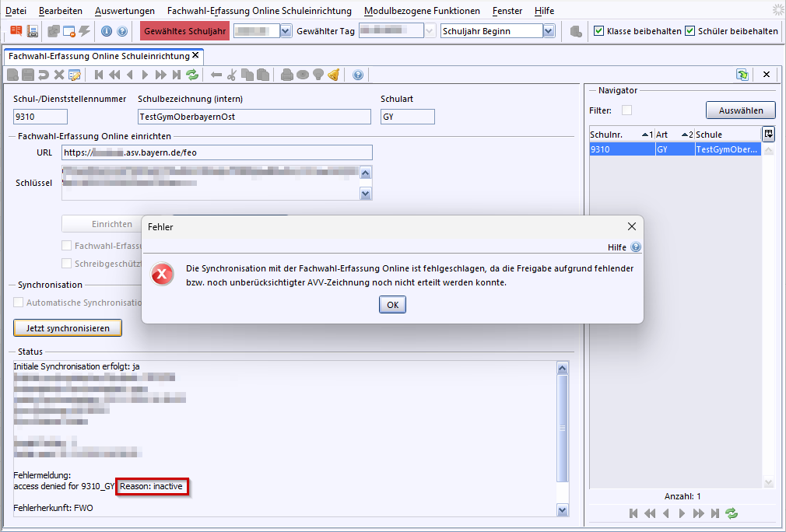The width and height of the screenshot is (786, 532).
Task: Click OK in the Fehler dialog
Action: [392, 305]
